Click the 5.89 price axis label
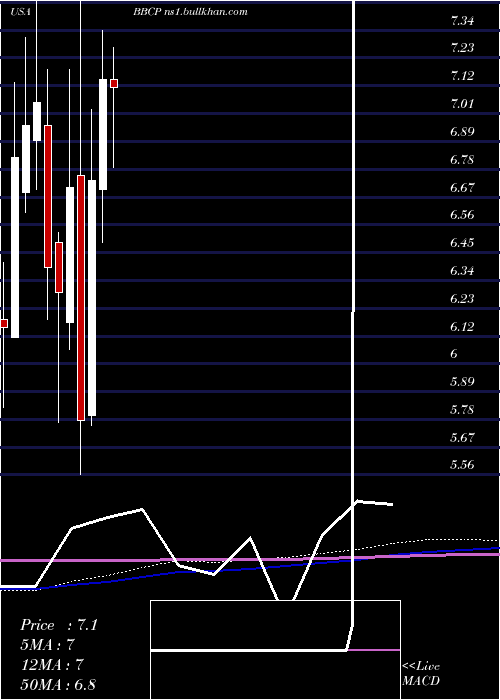 pos(462,382)
